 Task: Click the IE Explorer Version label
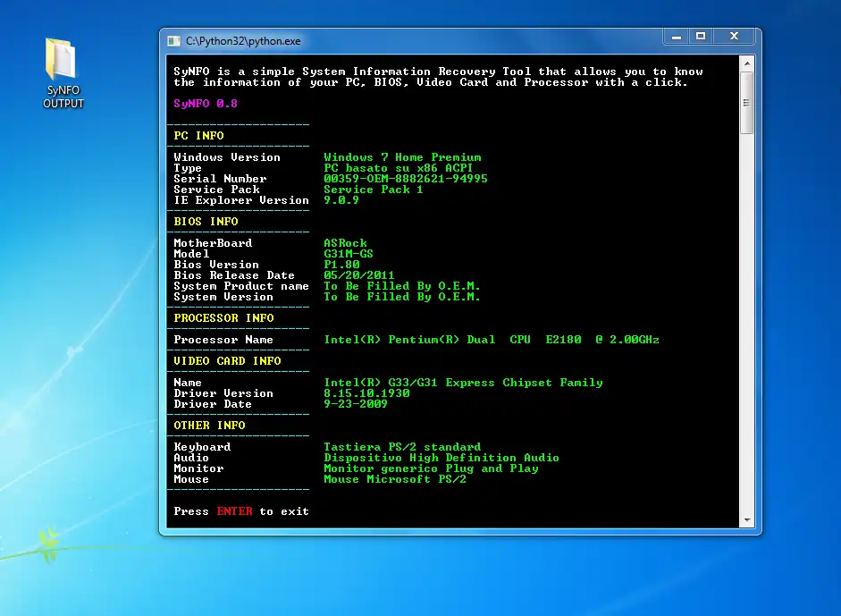pos(241,200)
